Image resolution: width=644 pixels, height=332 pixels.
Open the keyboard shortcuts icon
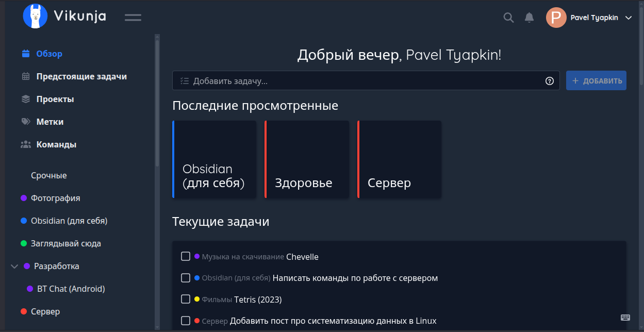(625, 317)
